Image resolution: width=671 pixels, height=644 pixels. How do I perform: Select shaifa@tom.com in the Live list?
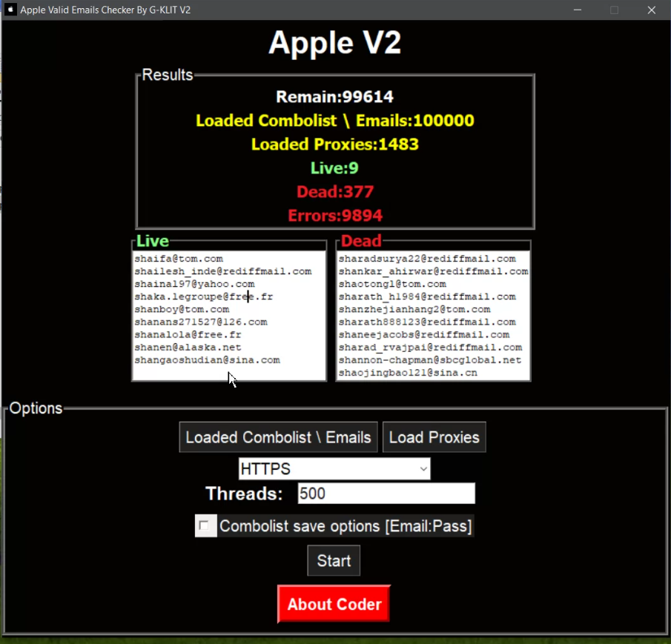(x=179, y=258)
